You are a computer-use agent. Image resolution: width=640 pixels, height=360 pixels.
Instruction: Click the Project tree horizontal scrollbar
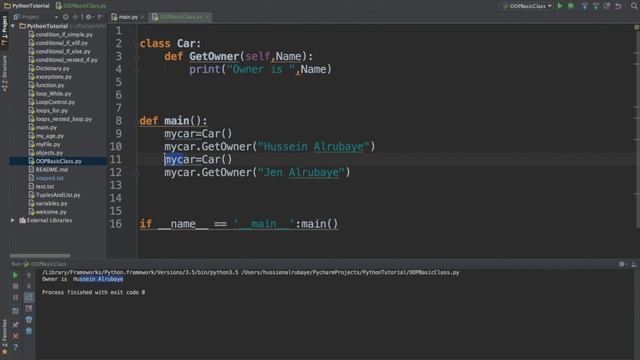click(40, 256)
